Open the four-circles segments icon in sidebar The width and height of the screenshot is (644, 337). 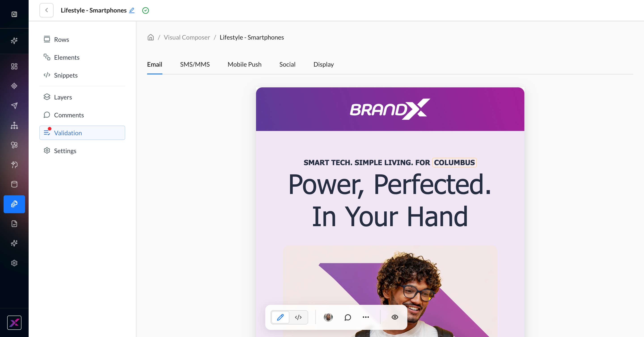click(14, 145)
